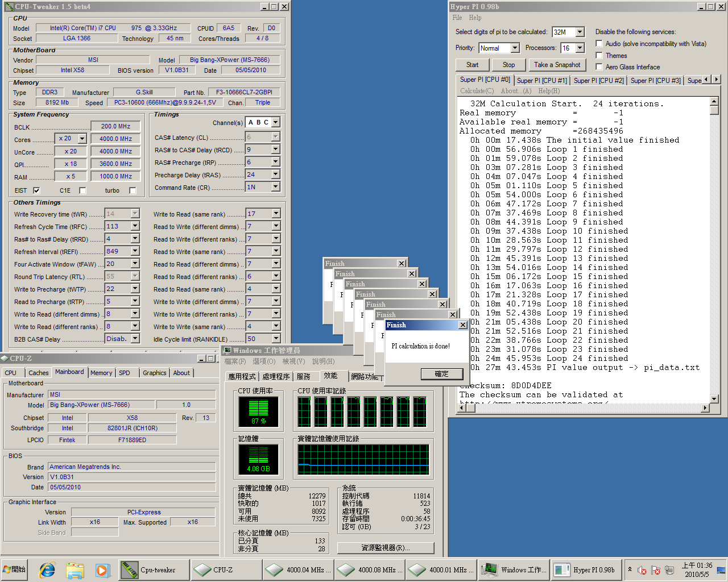Open the Action Center flag tray icon
The width and height of the screenshot is (728, 582).
coord(656,570)
